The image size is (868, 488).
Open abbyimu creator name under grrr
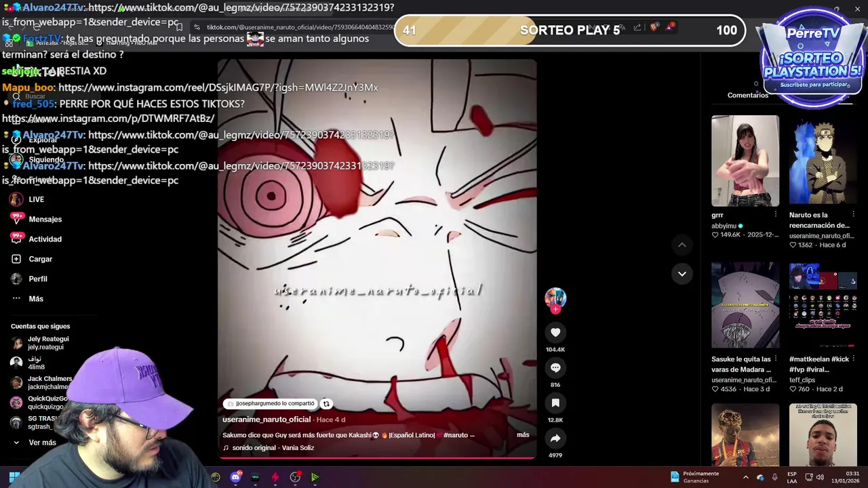(x=724, y=226)
